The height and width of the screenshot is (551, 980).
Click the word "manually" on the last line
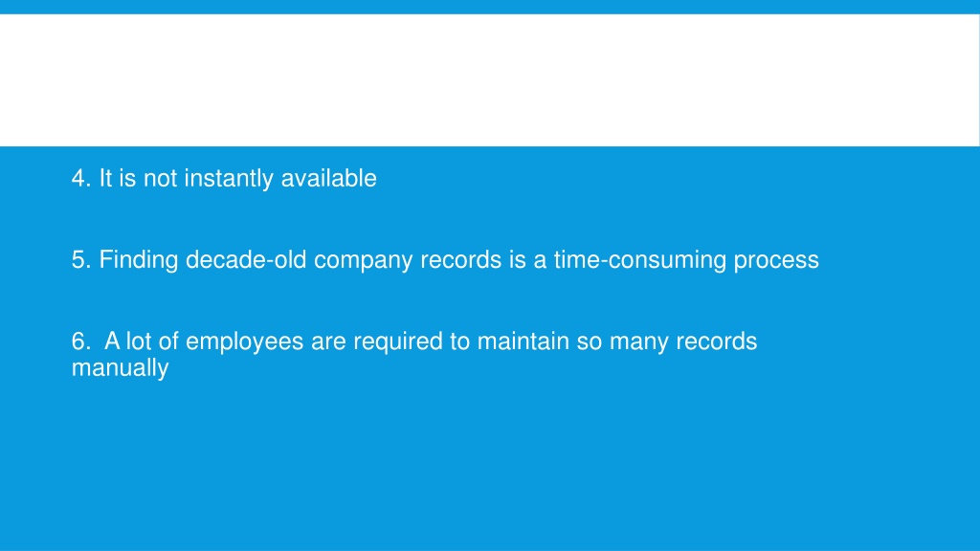pyautogui.click(x=120, y=368)
